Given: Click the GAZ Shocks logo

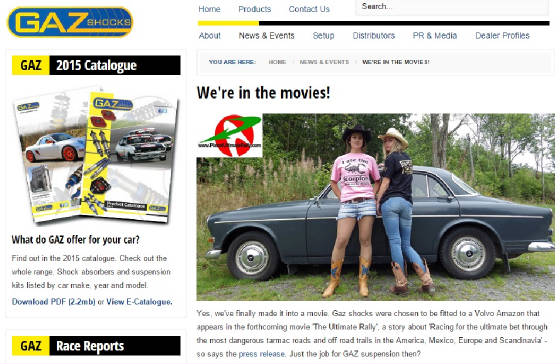Looking at the screenshot, I should click(x=70, y=22).
